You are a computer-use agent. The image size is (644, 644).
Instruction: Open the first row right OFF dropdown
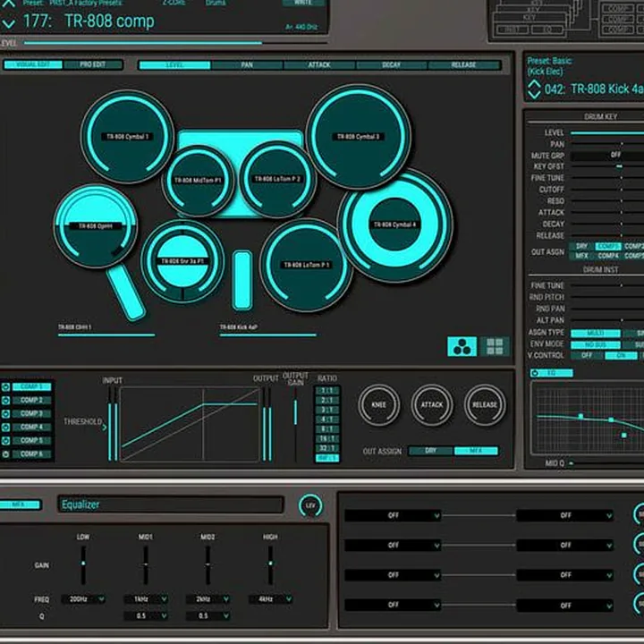pyautogui.click(x=564, y=515)
